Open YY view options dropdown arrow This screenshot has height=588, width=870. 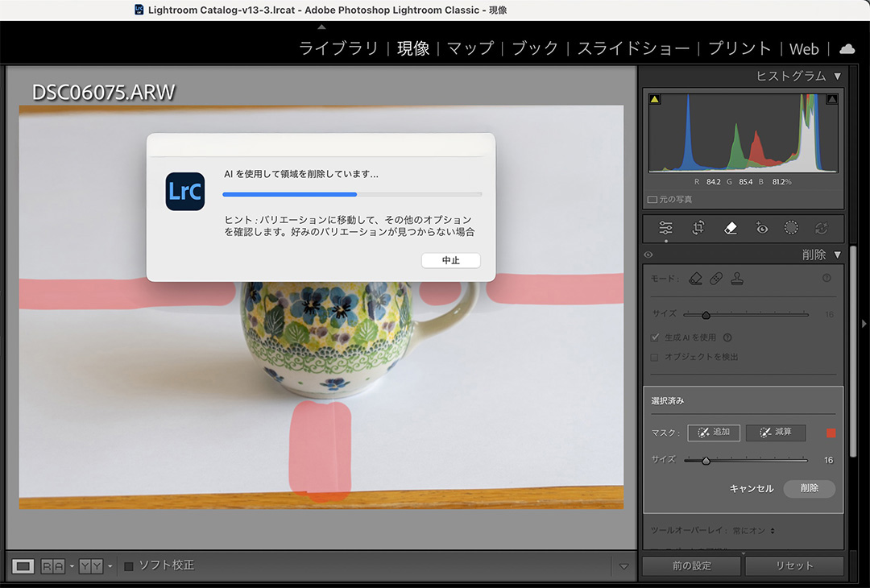(x=110, y=567)
